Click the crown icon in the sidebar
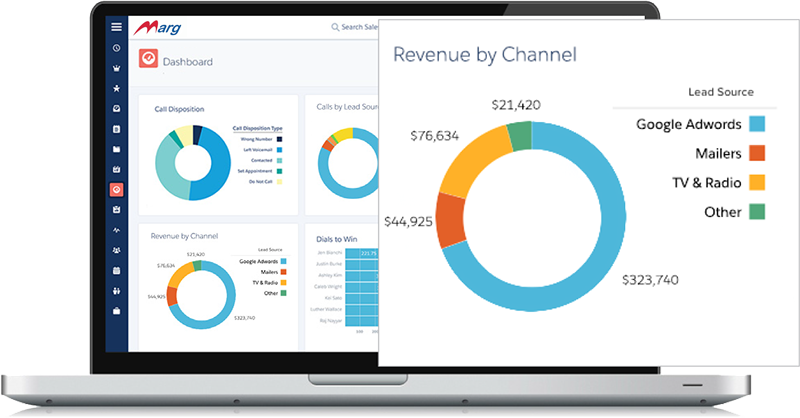 coord(117,68)
